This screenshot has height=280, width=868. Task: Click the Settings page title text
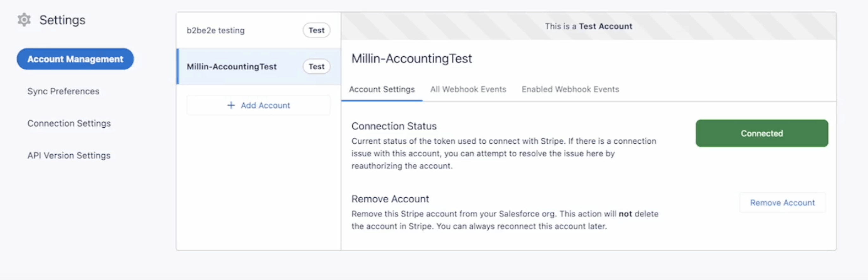(x=62, y=20)
